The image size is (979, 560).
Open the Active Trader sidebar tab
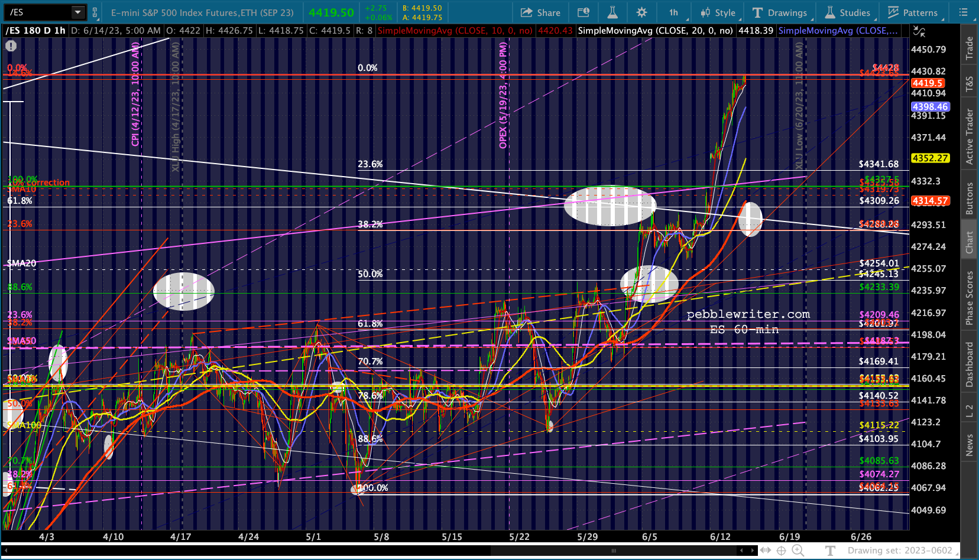970,136
